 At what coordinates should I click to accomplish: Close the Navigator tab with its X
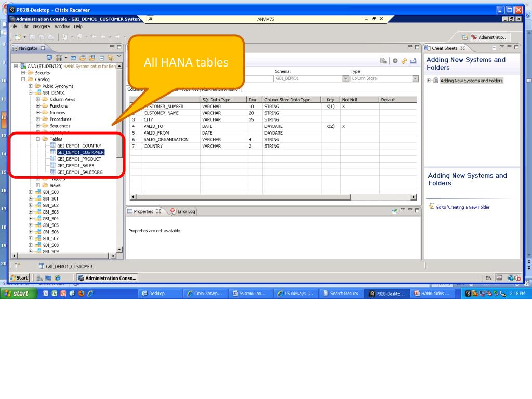[x=43, y=48]
